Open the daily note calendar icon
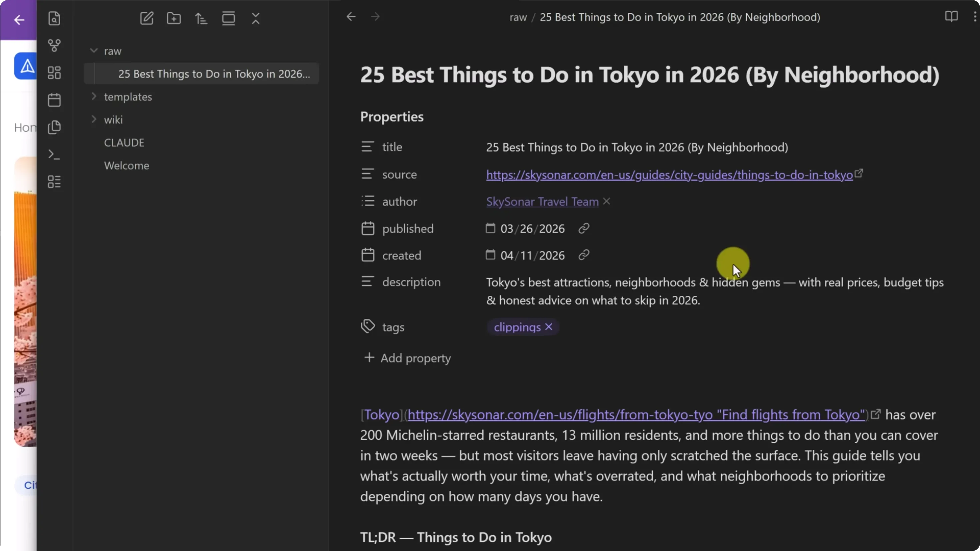This screenshot has height=551, width=980. point(54,100)
